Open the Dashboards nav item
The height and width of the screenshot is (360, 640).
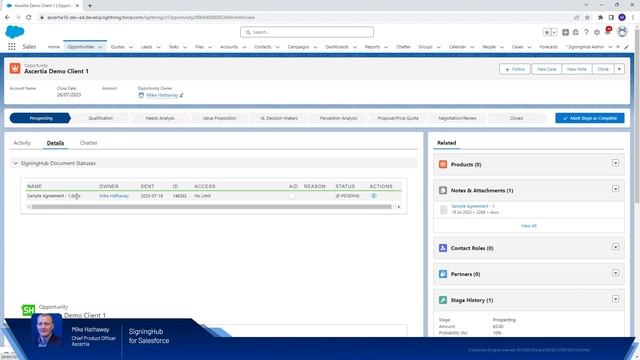pyautogui.click(x=337, y=47)
